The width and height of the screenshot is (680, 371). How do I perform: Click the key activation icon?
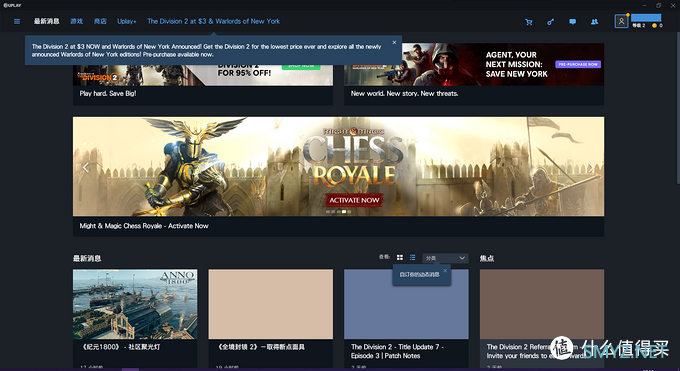pos(550,22)
